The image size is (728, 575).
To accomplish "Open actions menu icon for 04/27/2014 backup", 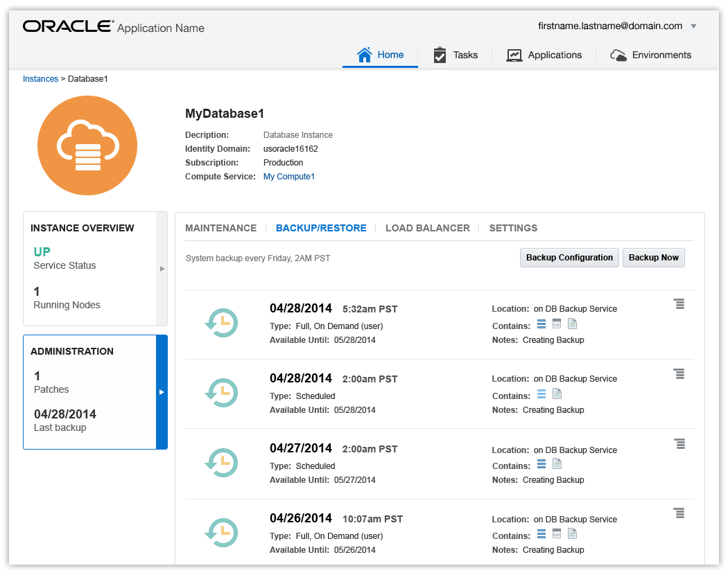I will [679, 444].
